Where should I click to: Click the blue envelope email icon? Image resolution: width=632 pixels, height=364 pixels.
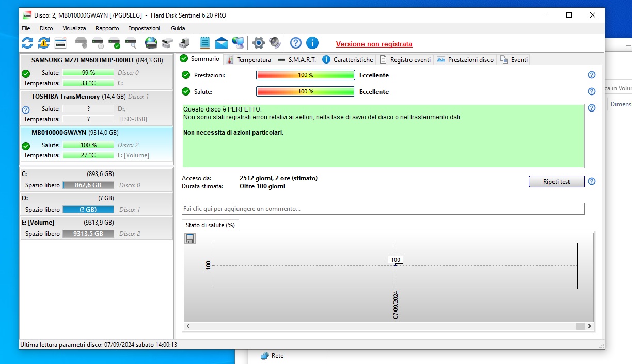click(x=222, y=43)
